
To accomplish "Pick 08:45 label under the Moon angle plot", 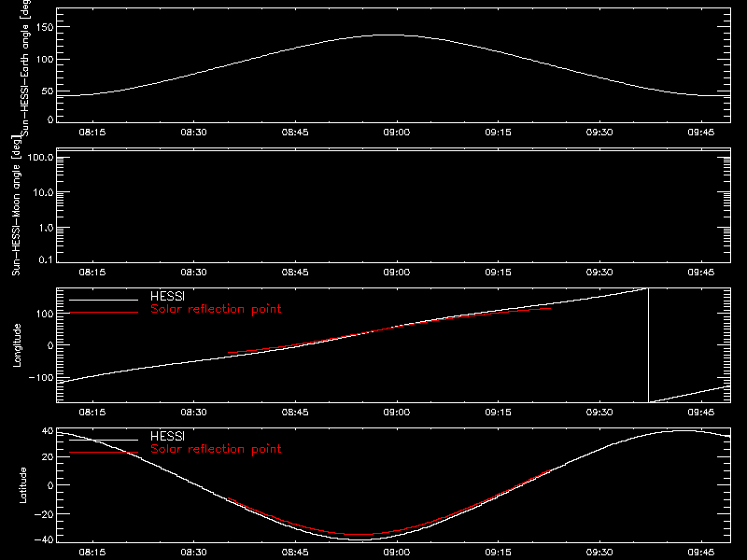I will pyautogui.click(x=295, y=273).
